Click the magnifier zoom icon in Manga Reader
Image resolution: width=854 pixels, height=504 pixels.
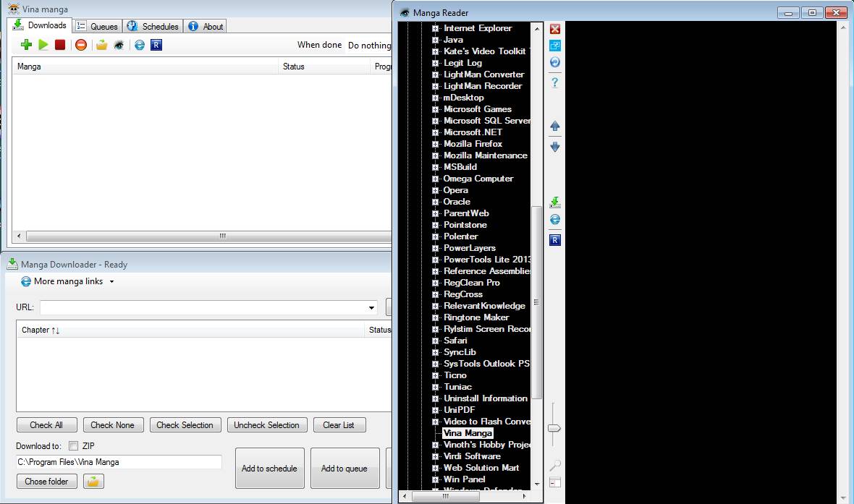555,466
